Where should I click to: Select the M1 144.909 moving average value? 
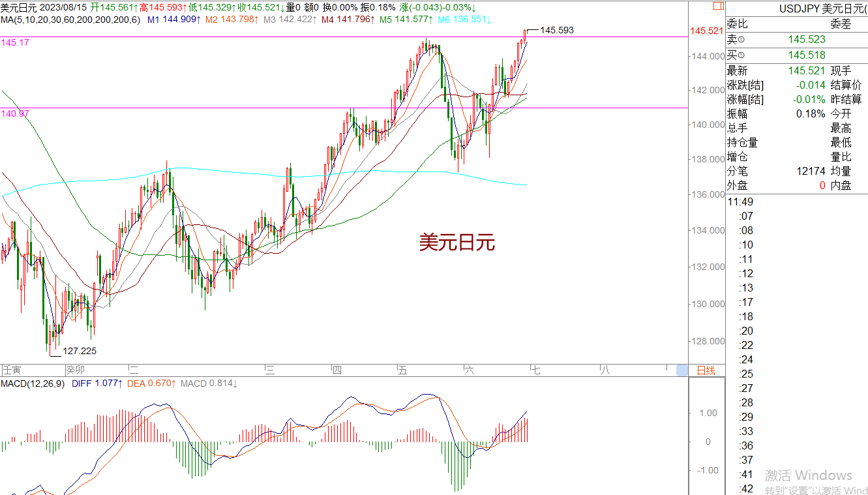point(174,20)
